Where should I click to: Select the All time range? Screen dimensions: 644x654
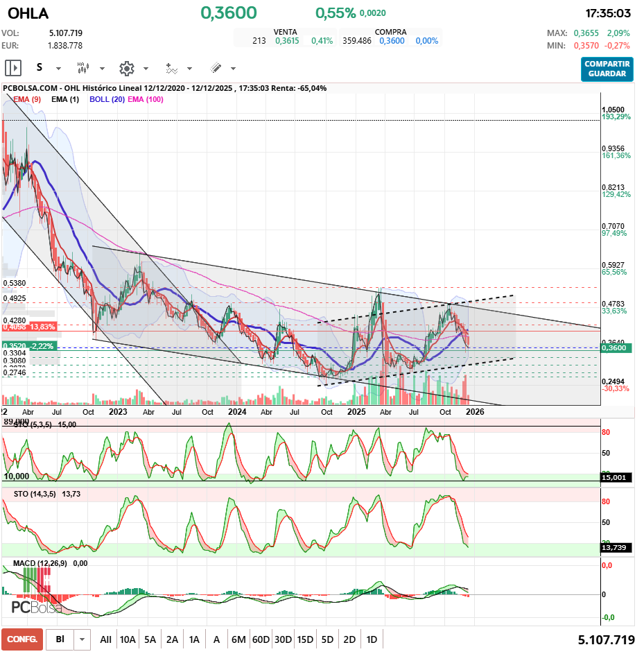point(105,639)
